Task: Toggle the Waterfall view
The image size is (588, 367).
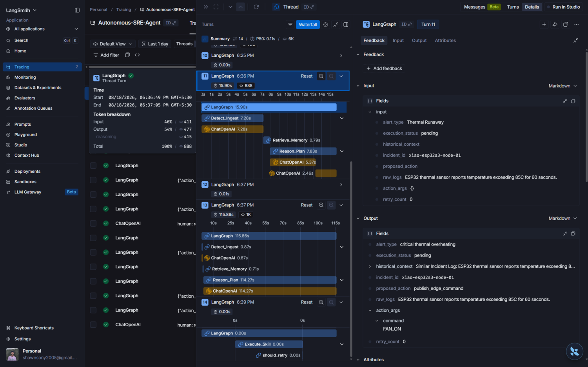Action: pyautogui.click(x=308, y=25)
